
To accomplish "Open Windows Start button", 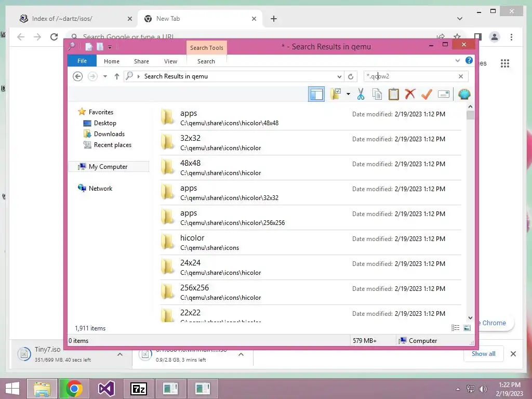I will 12,389.
